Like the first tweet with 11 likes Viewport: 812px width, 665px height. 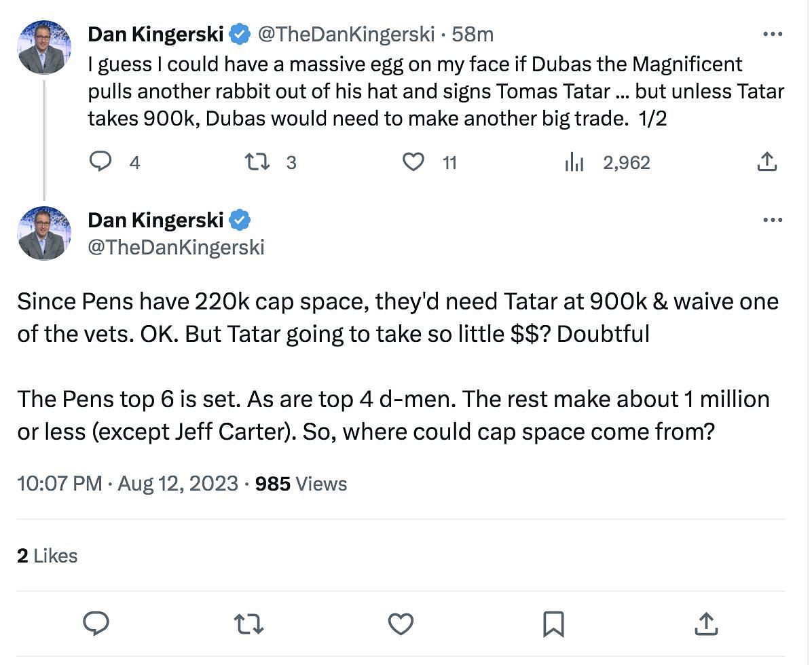click(x=413, y=162)
